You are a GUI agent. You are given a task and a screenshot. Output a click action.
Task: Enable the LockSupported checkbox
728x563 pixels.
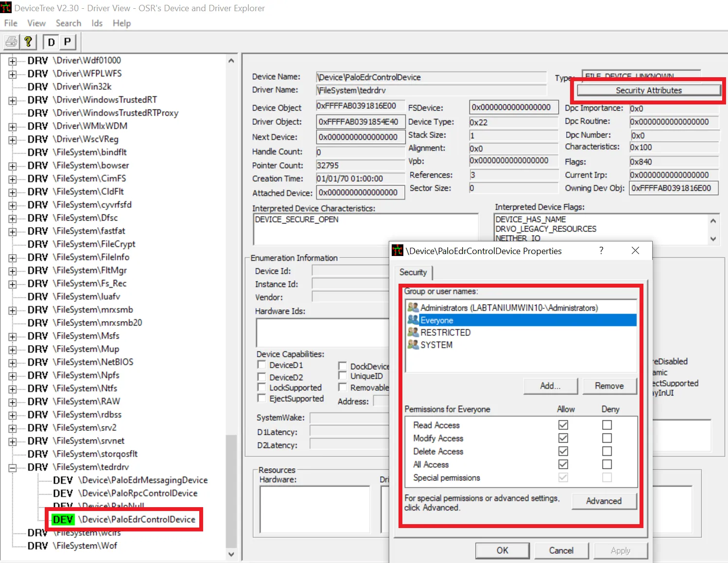pyautogui.click(x=261, y=388)
